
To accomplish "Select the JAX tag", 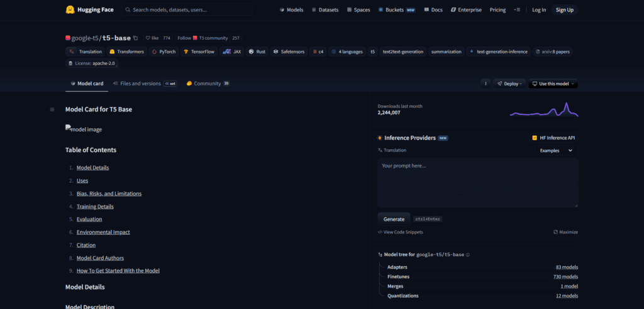I will (x=232, y=52).
